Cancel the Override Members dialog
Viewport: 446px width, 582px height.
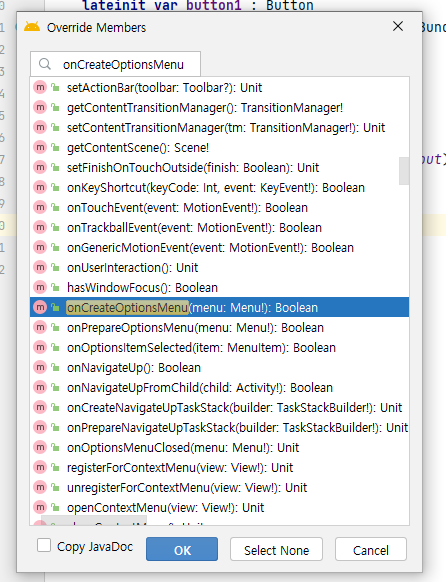(371, 549)
